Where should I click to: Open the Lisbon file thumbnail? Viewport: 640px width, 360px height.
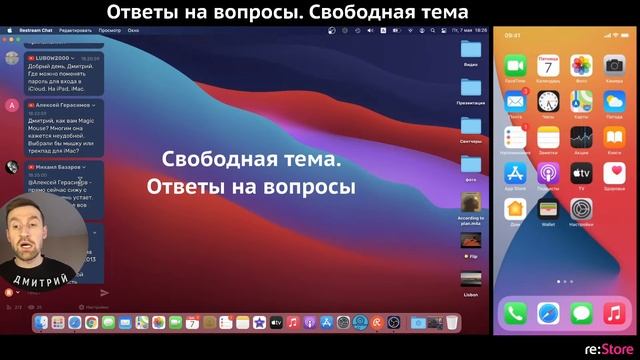coord(471,279)
